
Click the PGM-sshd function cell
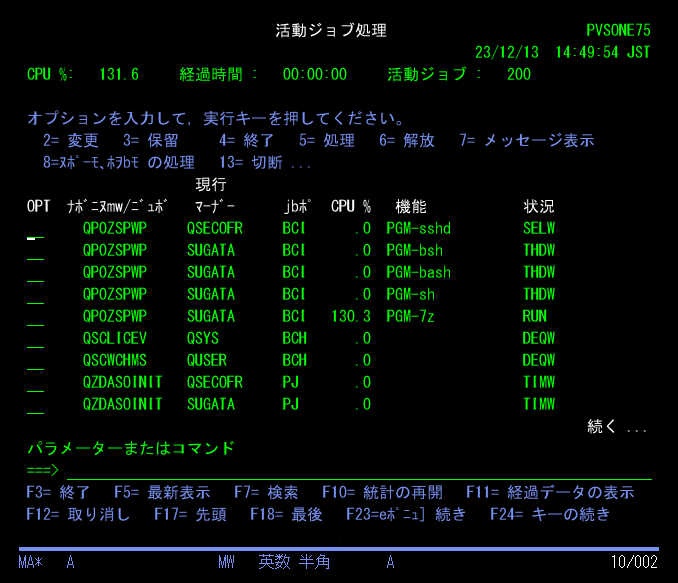pos(419,228)
